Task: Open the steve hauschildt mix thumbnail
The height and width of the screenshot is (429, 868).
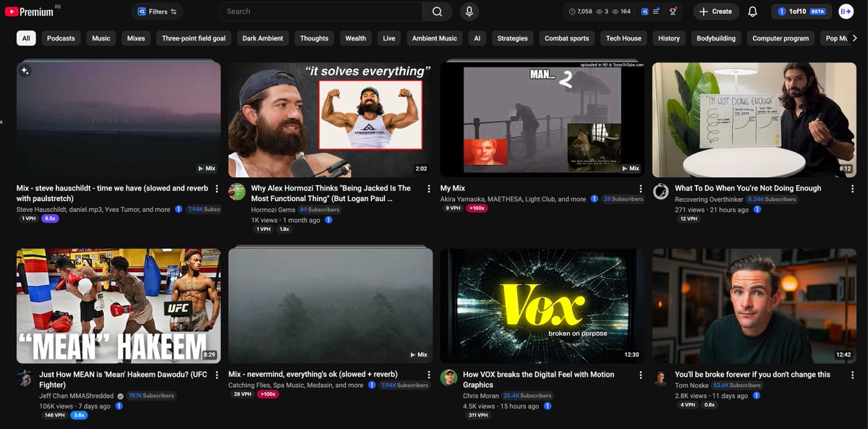Action: click(119, 119)
